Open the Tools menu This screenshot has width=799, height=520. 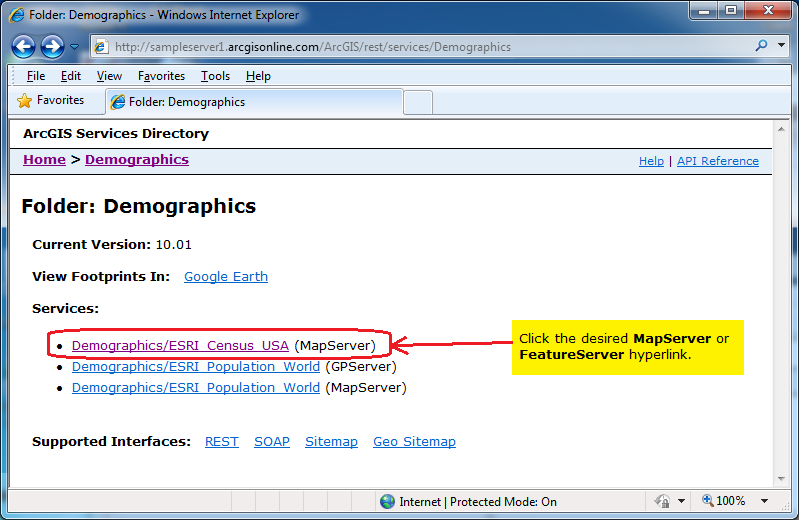[215, 76]
